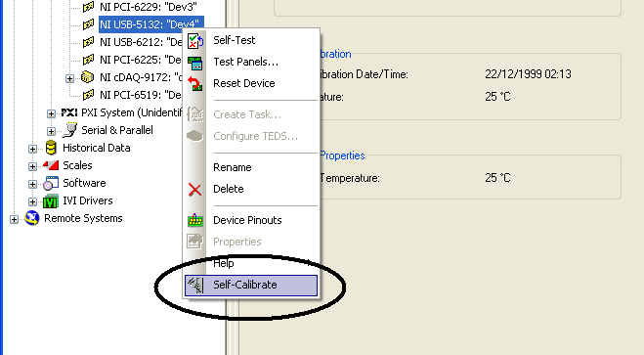Click the Reset Device red arrow icon
Image resolution: width=644 pixels, height=355 pixels.
coord(195,84)
